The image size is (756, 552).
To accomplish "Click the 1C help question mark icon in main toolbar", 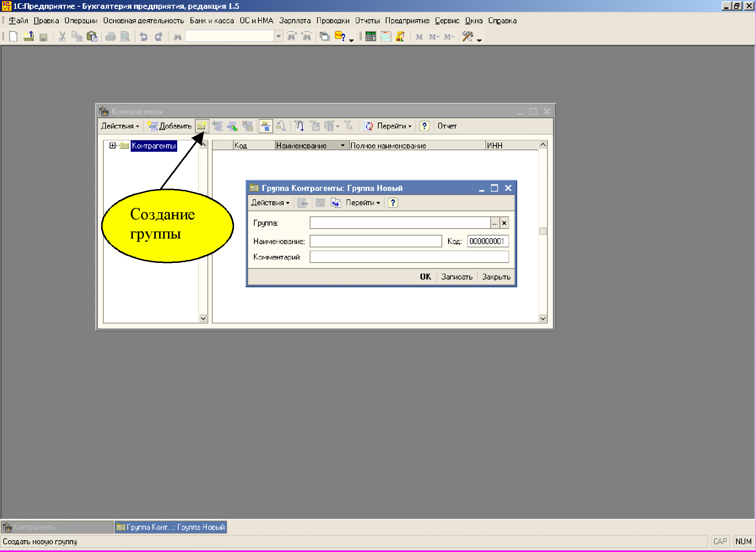I will pyautogui.click(x=340, y=37).
